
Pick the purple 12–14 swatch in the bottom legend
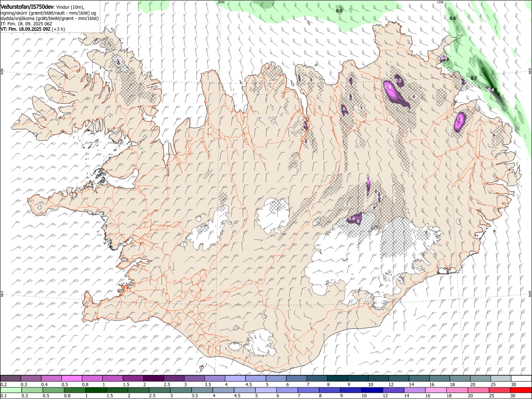[x=392, y=390]
